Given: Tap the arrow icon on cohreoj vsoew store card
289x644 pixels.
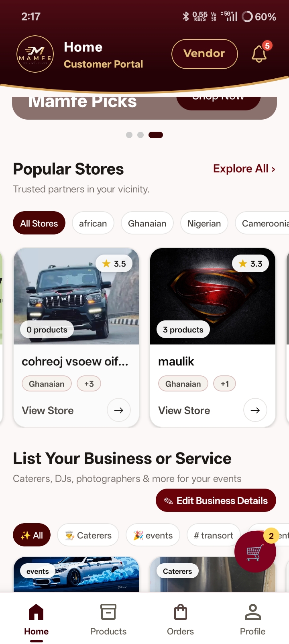Looking at the screenshot, I should 119,410.
